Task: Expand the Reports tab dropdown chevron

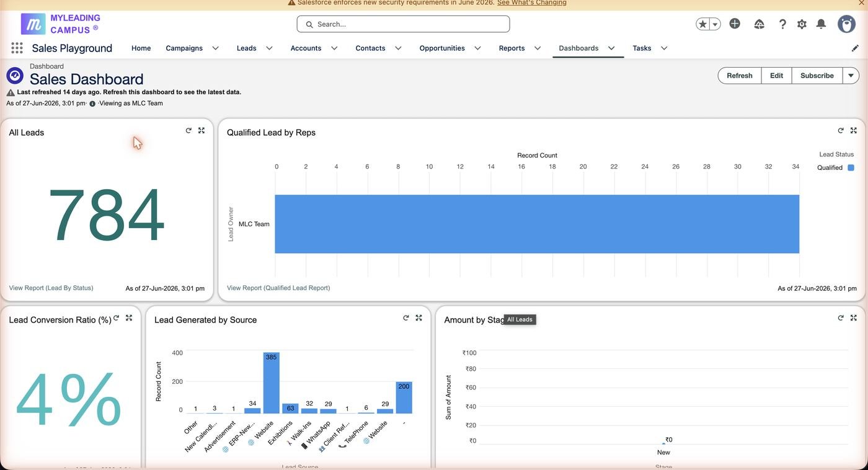Action: 537,48
